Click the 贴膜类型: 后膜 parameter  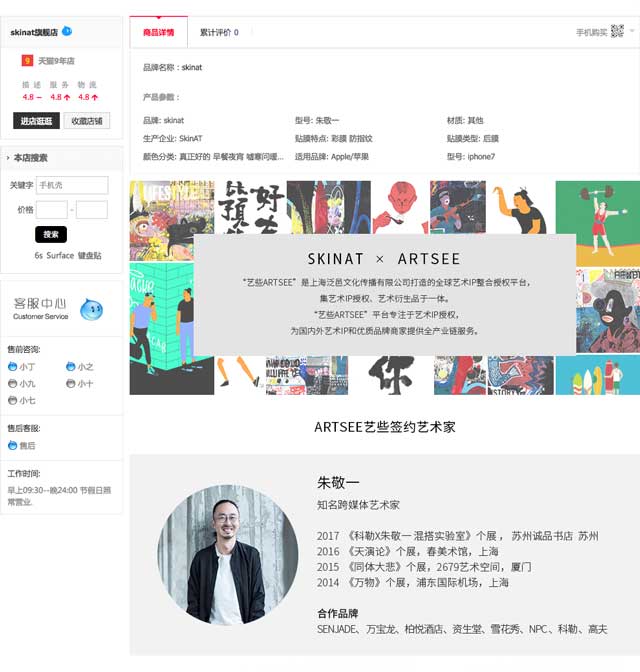click(x=473, y=138)
